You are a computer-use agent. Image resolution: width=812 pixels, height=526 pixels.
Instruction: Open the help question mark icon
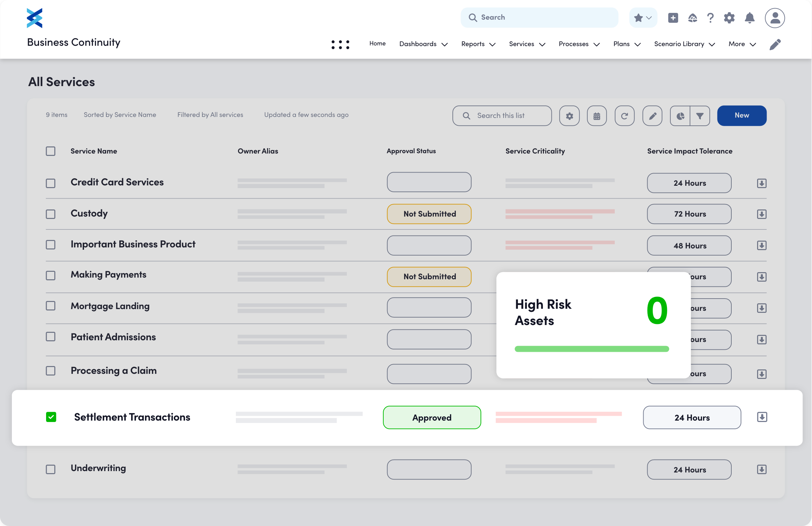(x=710, y=18)
